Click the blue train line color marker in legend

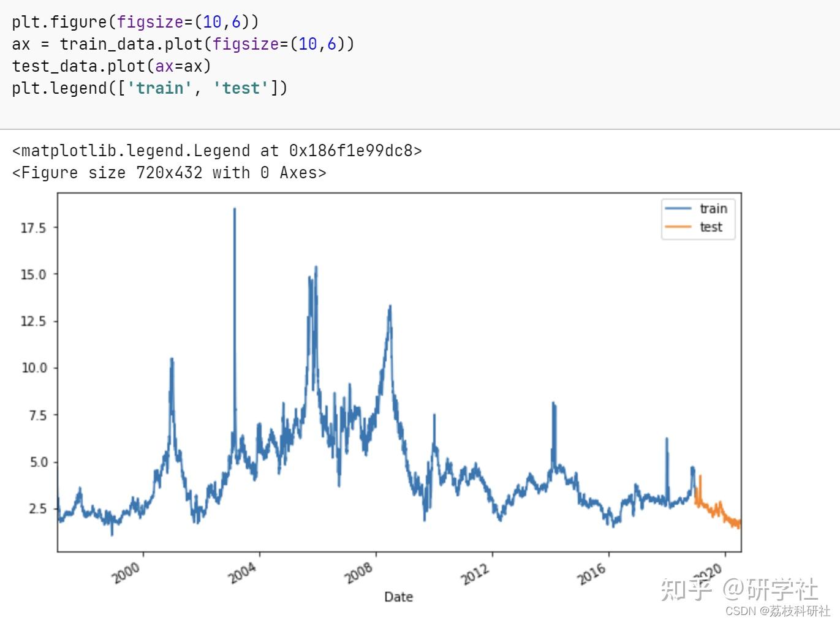point(679,208)
